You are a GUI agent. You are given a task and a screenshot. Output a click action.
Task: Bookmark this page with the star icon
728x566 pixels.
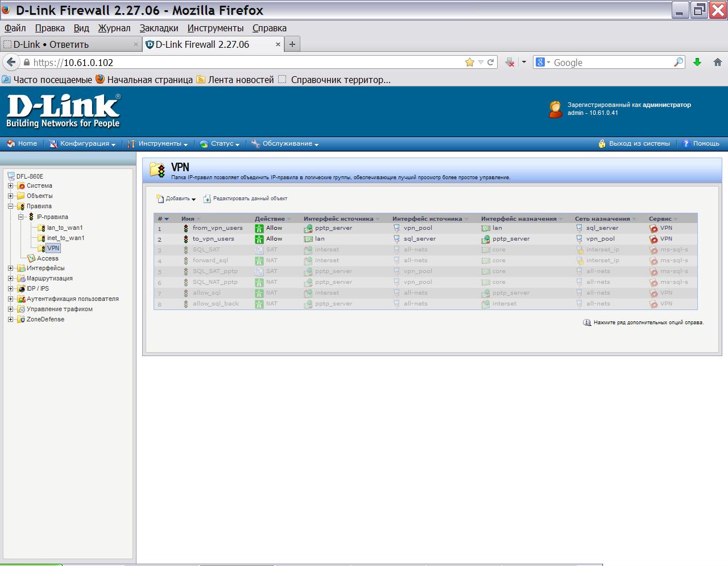point(470,63)
